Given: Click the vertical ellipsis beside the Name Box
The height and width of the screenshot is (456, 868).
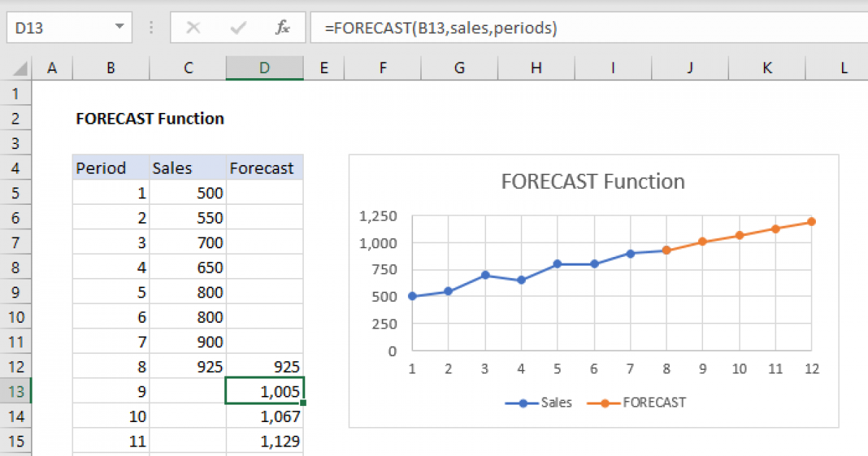Looking at the screenshot, I should tap(150, 28).
